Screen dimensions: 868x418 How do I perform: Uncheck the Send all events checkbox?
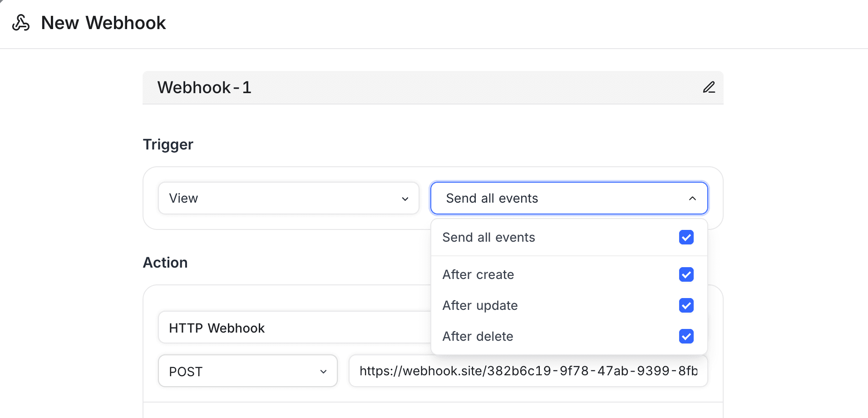point(686,237)
